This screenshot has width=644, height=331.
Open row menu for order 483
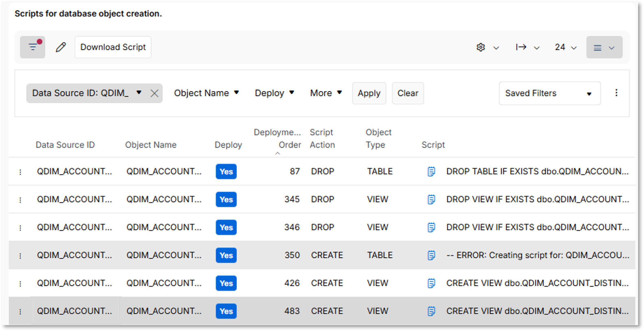tap(20, 311)
